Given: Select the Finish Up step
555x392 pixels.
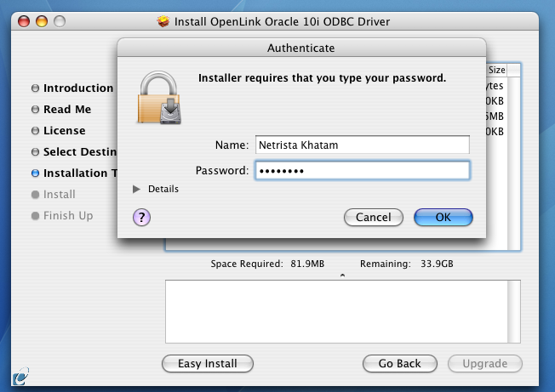Looking at the screenshot, I should coord(68,215).
